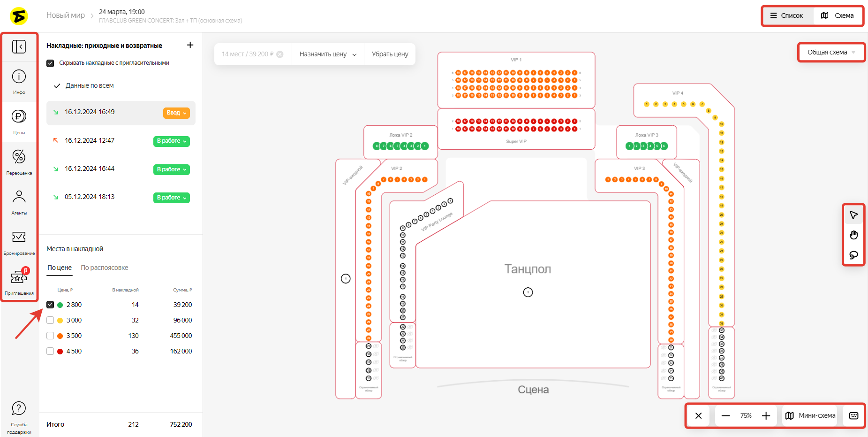Clear the 14 мест selection
The width and height of the screenshot is (868, 437).
pos(280,54)
